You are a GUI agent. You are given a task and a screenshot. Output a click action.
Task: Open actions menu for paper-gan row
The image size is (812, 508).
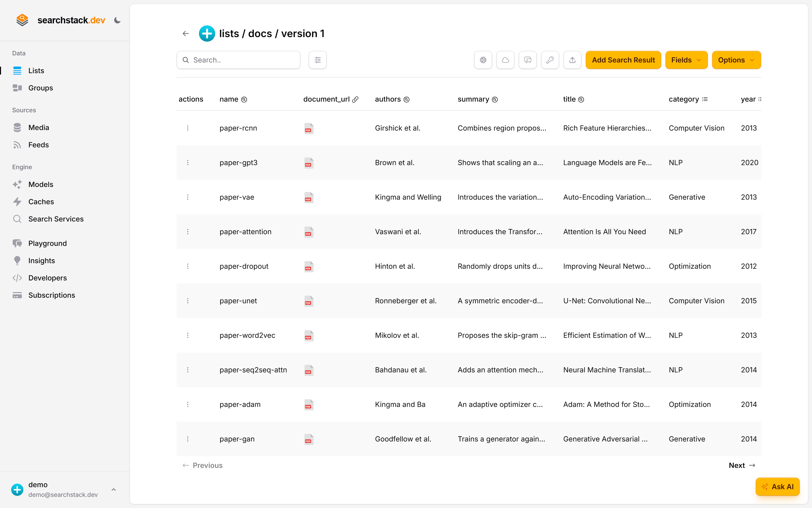click(x=188, y=439)
